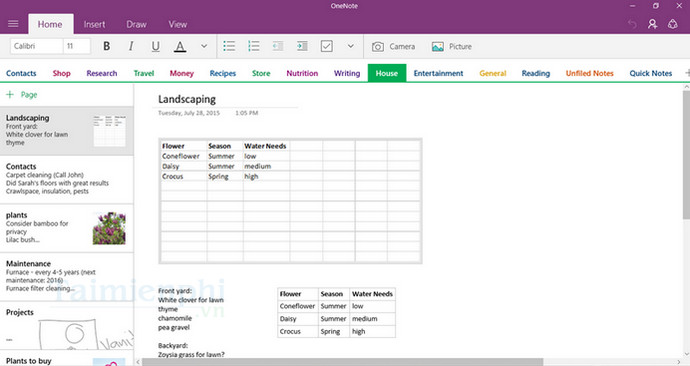Open the Store section tab
The width and height of the screenshot is (690, 366).
tap(261, 73)
